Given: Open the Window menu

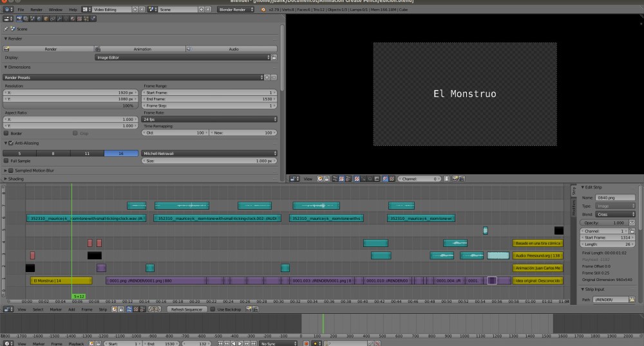Looking at the screenshot, I should coord(55,10).
